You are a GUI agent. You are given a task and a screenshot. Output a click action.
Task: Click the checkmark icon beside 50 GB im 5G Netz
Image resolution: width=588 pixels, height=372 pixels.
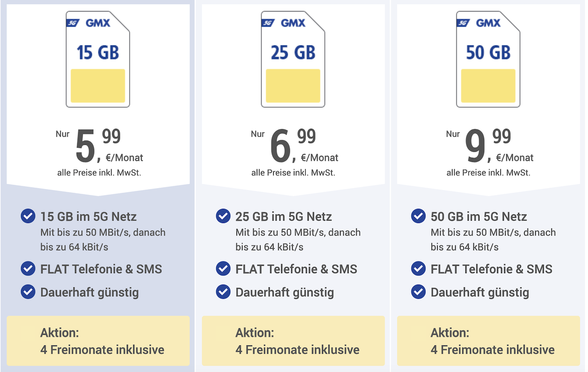point(418,216)
